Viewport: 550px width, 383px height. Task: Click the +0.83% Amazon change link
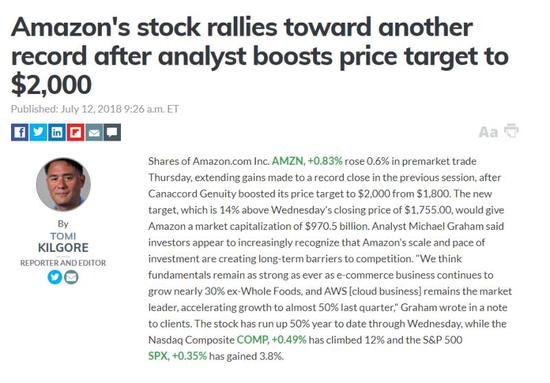click(325, 161)
